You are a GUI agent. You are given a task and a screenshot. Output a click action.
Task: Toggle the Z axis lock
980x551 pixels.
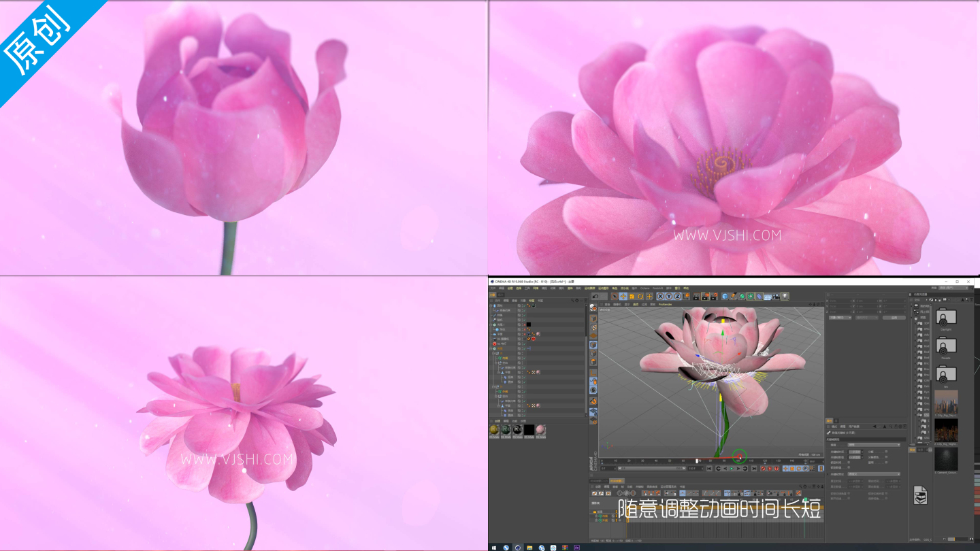pos(677,296)
